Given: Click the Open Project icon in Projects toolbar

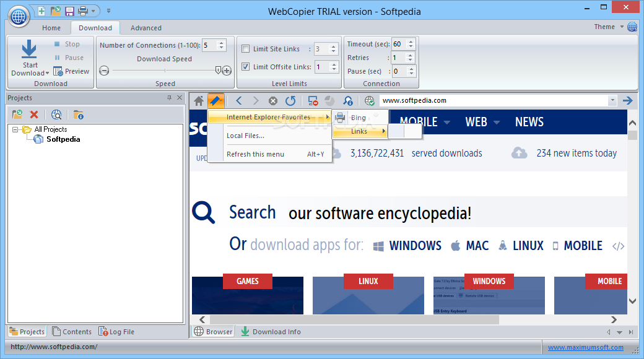Looking at the screenshot, I should click(x=17, y=115).
